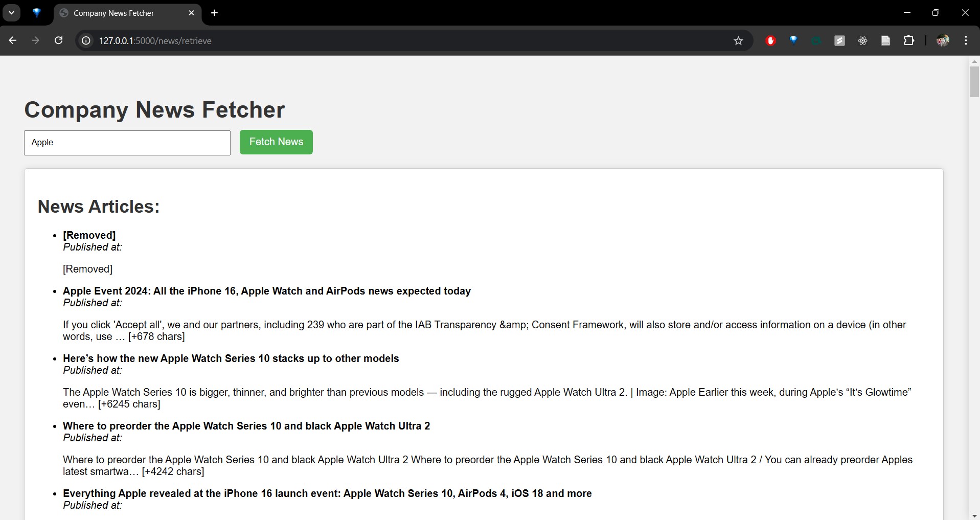Click the page scrollbar thumb
This screenshot has height=520, width=980.
pos(974,82)
